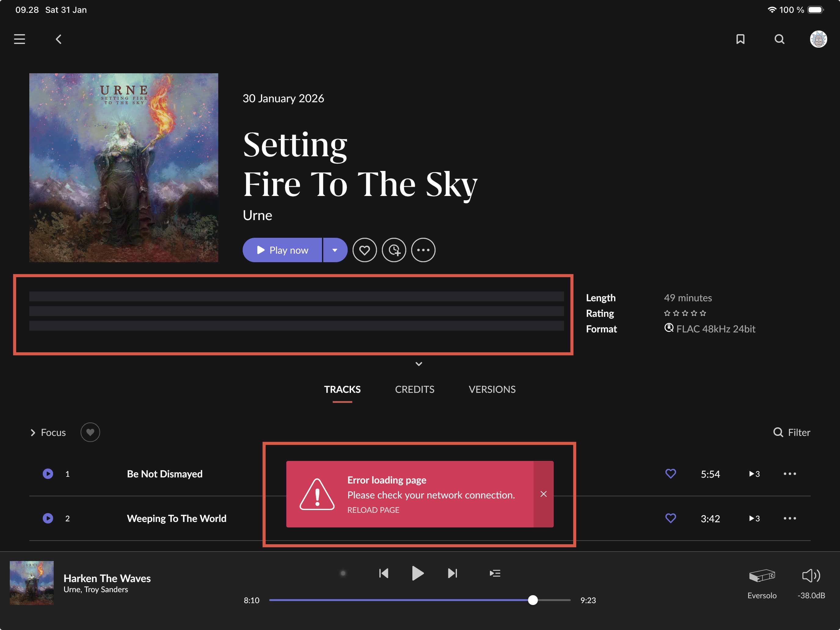Screen dimensions: 840x630
Task: Switch to the CREDITS tab
Action: pyautogui.click(x=414, y=389)
